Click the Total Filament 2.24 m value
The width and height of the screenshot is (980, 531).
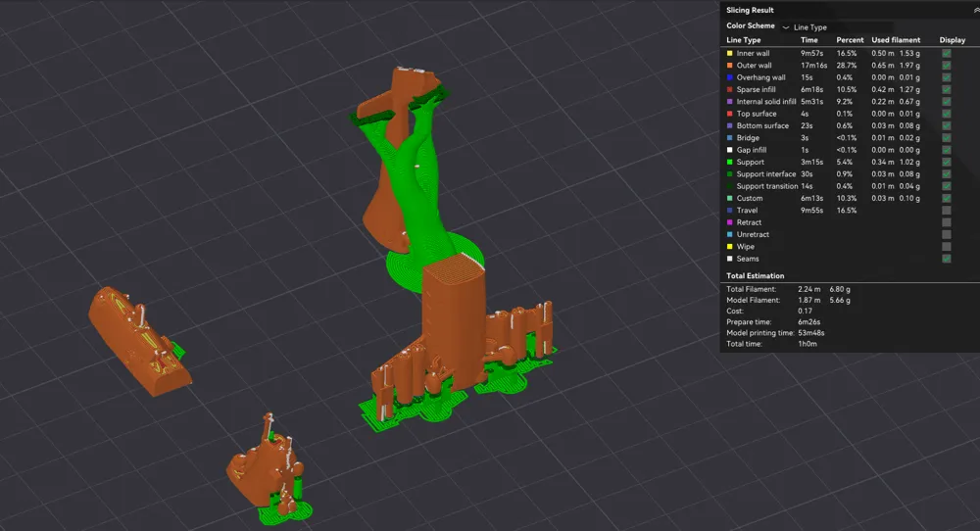808,289
